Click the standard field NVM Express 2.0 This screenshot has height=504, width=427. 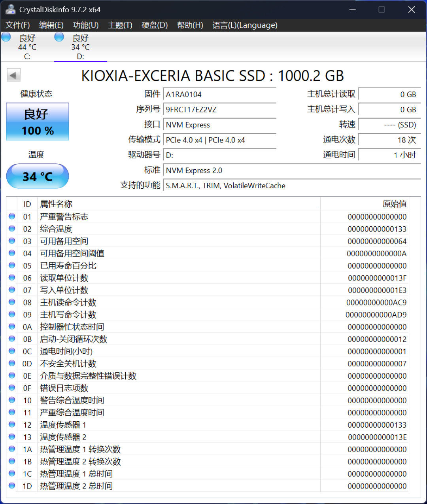pyautogui.click(x=292, y=171)
